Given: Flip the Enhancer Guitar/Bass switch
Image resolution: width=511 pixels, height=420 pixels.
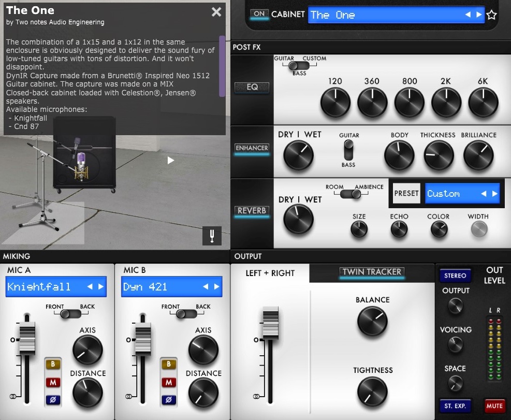Looking at the screenshot, I should 349,150.
